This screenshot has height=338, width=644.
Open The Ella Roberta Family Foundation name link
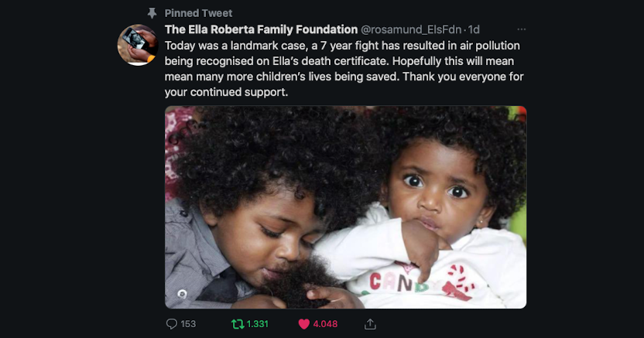(x=261, y=29)
